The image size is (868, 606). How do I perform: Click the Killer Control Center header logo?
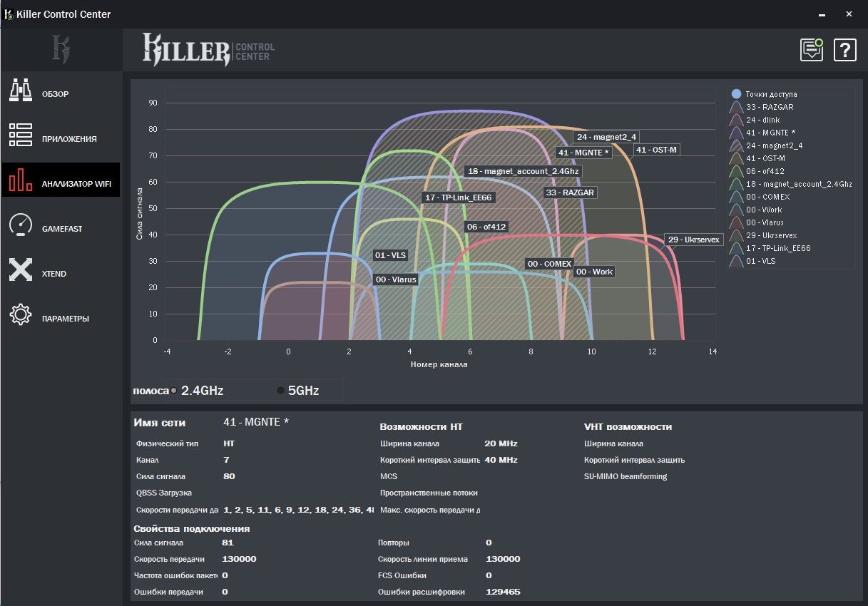(208, 50)
